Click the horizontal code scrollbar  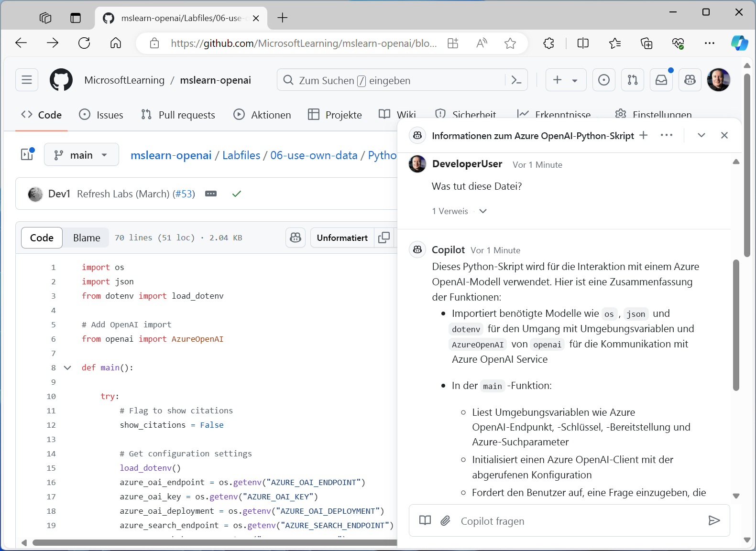click(x=214, y=542)
